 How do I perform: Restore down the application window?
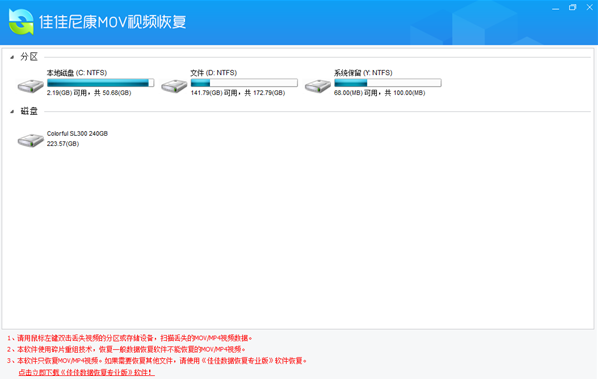click(572, 8)
